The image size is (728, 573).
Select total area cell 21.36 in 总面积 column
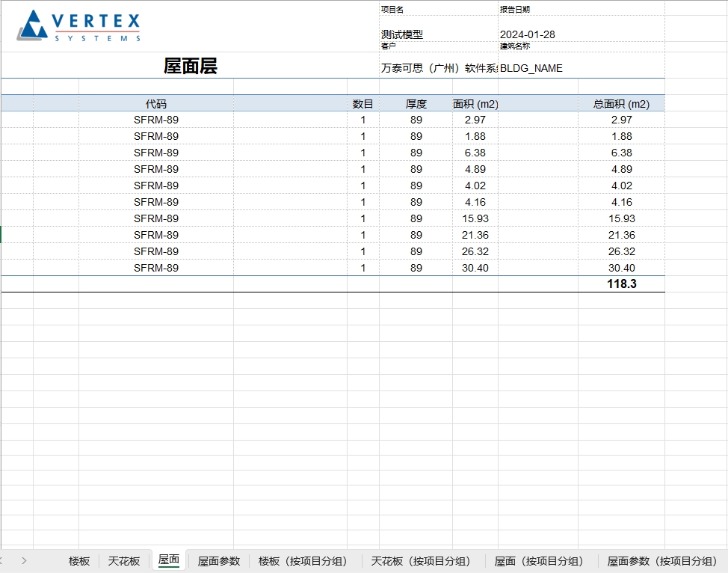[x=621, y=235]
